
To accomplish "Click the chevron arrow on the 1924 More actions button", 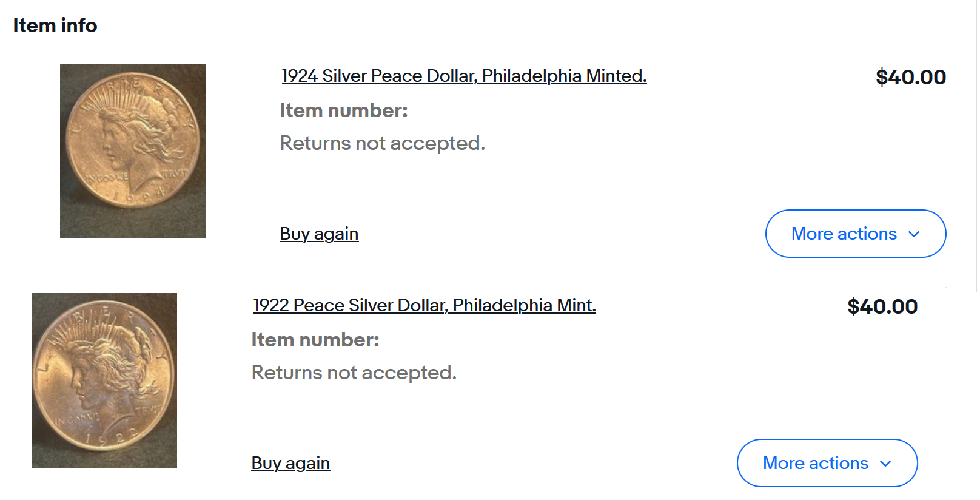I will click(914, 234).
